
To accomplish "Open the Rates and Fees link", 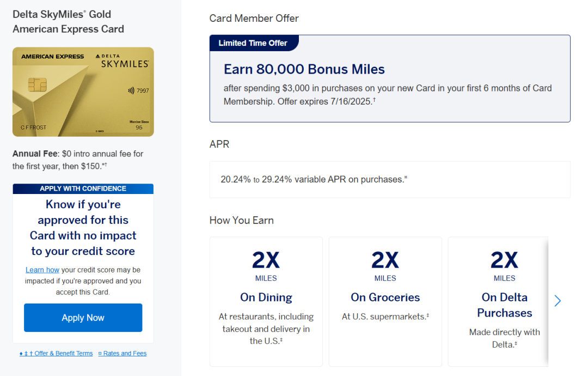I will (122, 353).
